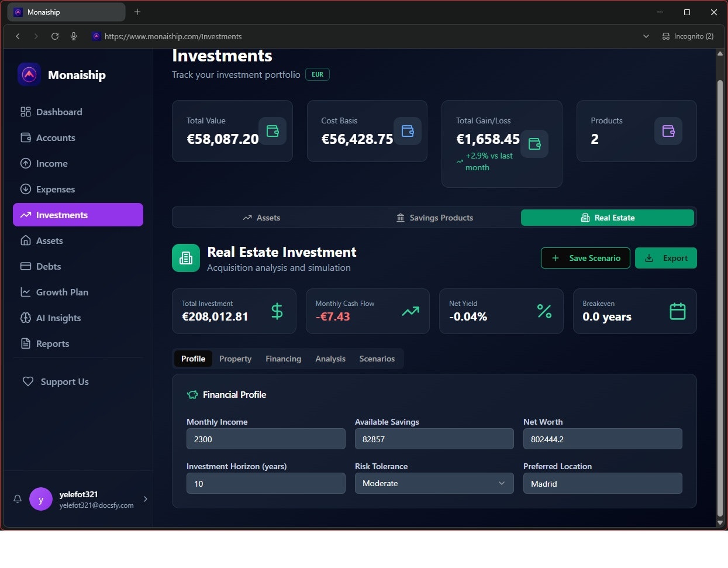Click the -€7.43 monthly cash flow value

pos(333,316)
